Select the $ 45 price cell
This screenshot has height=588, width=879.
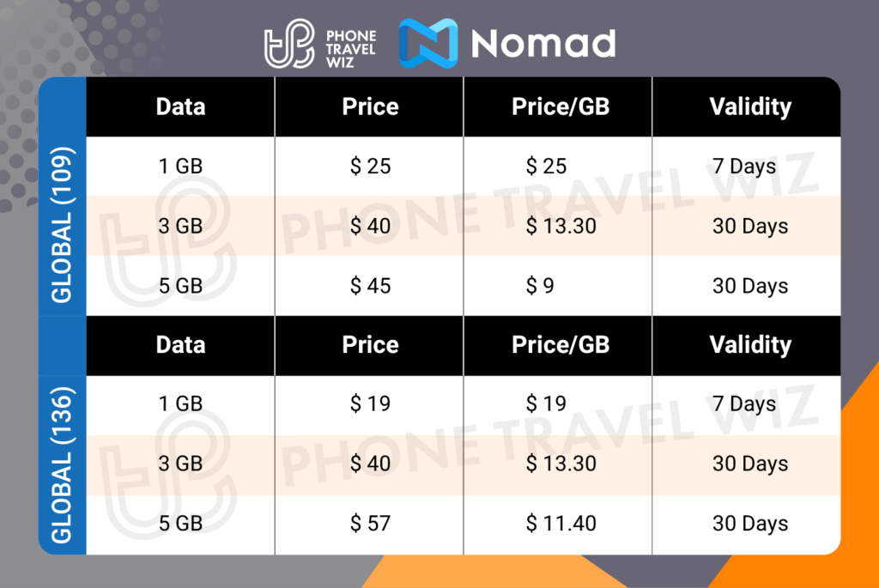(x=370, y=286)
